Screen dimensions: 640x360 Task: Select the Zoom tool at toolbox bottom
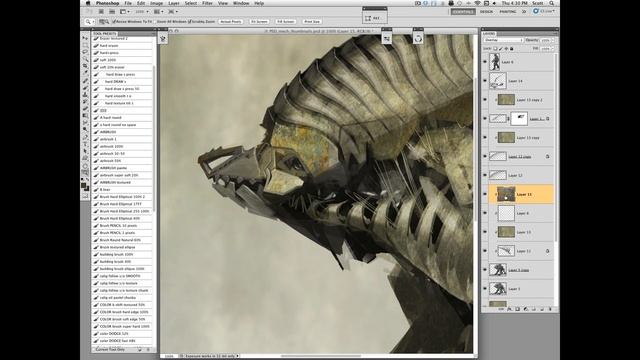[85, 172]
